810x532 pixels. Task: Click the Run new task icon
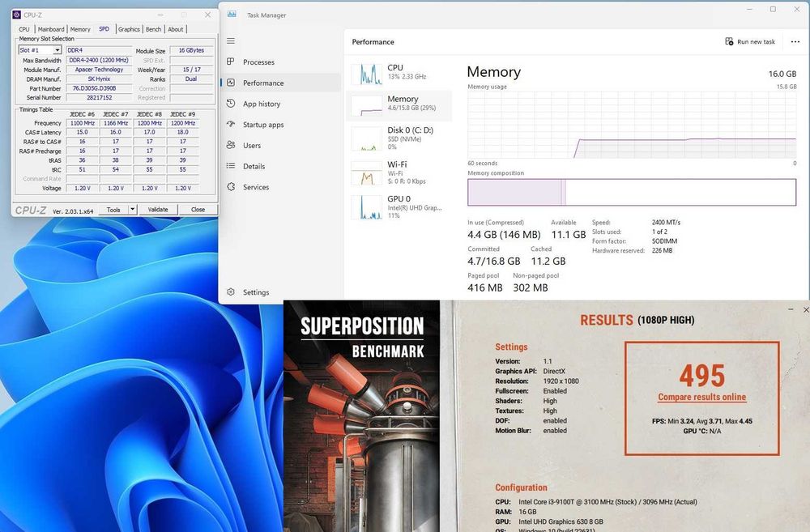point(729,41)
